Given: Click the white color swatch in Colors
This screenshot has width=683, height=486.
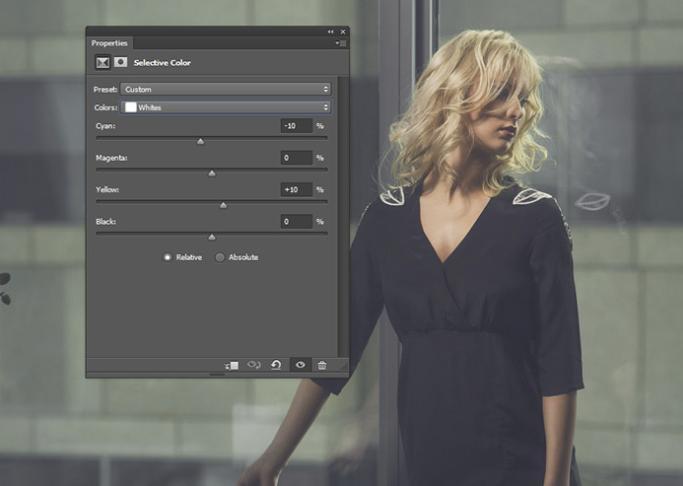Looking at the screenshot, I should click(131, 107).
